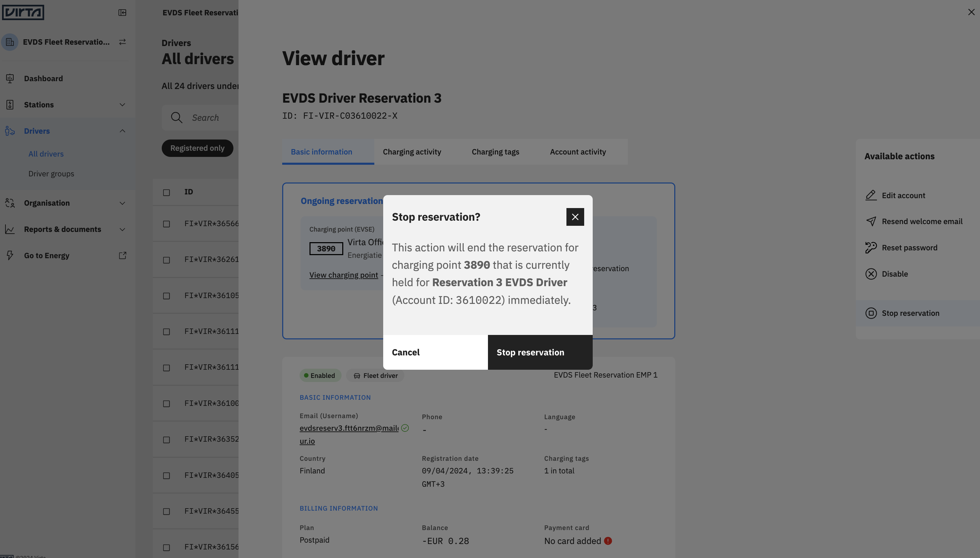Click Edit account action label
This screenshot has height=558, width=980.
[903, 195]
